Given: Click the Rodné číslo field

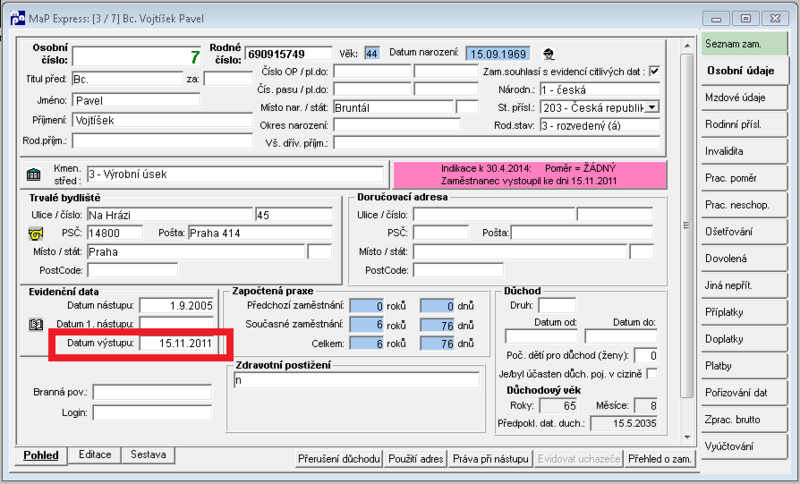Looking at the screenshot, I should [289, 54].
